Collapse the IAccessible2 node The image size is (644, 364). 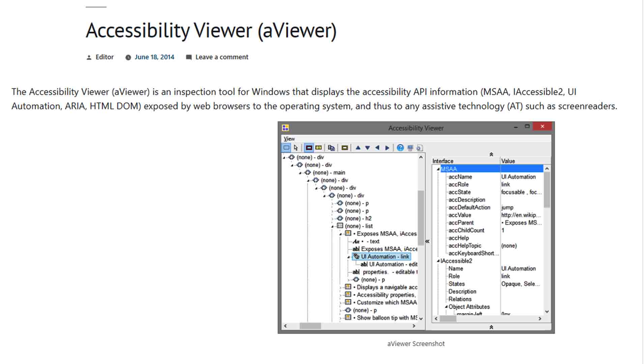(x=438, y=261)
